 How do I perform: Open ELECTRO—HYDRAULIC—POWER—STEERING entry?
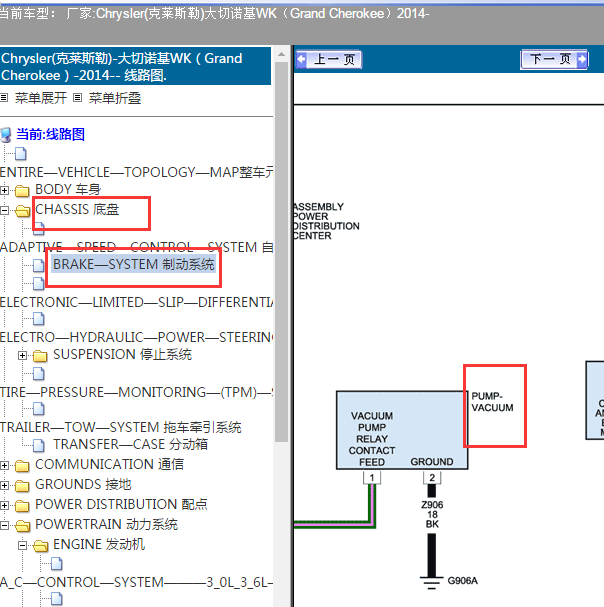coord(136,337)
